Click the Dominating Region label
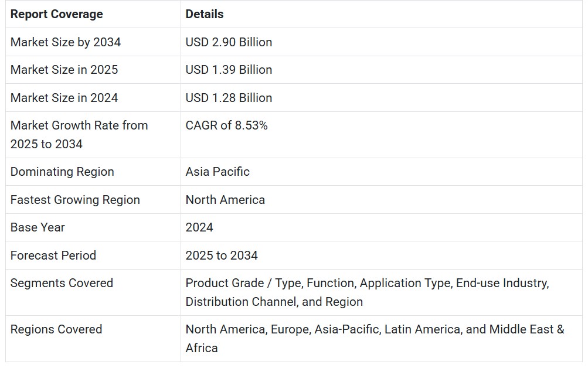588x368 pixels. pyautogui.click(x=62, y=172)
